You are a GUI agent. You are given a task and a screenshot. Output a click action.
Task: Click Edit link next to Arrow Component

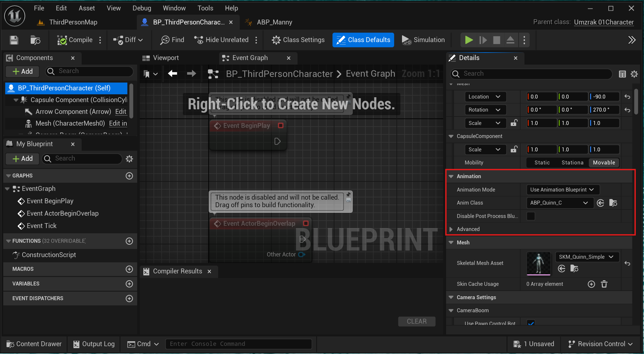click(121, 112)
